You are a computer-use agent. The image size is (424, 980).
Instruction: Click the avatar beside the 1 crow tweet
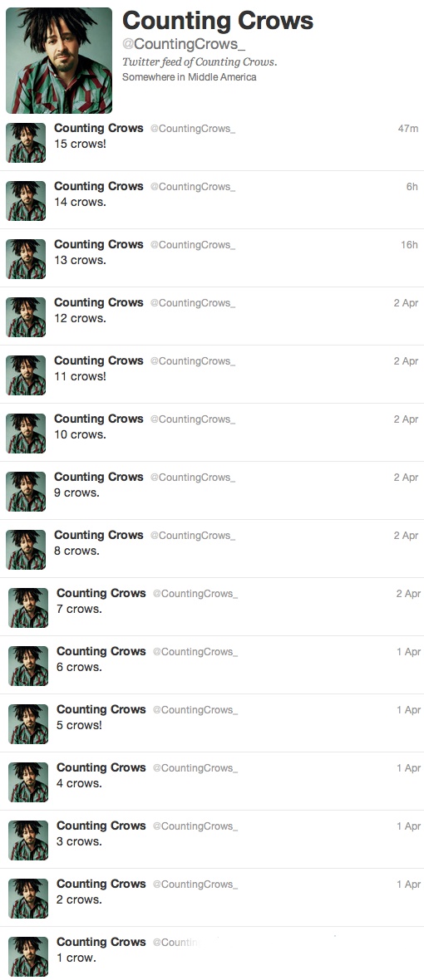tap(28, 956)
